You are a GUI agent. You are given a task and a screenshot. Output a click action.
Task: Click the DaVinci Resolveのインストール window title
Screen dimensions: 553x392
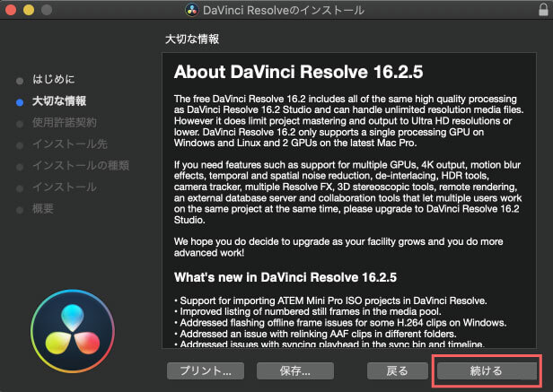pyautogui.click(x=284, y=10)
